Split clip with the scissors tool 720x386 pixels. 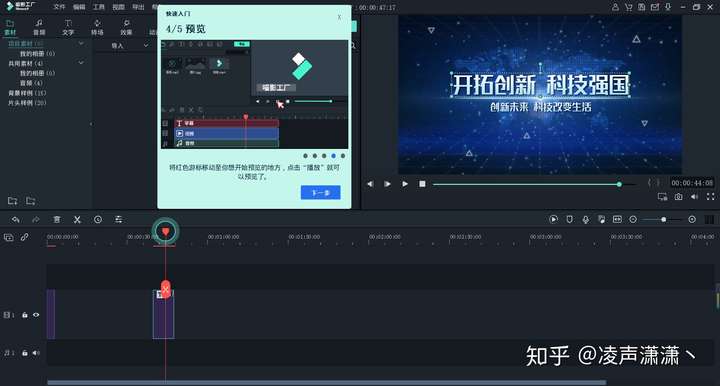coord(77,219)
